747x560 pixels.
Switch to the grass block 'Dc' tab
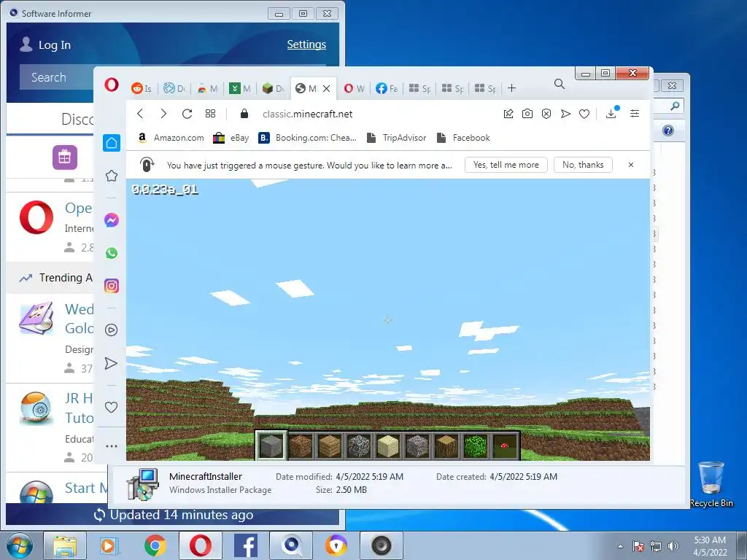[274, 88]
